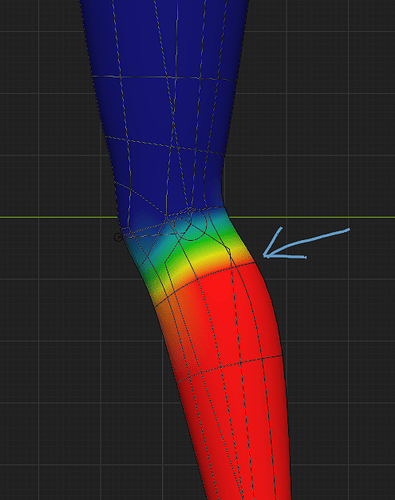Select the small circle marker left of knee
The width and height of the screenshot is (395, 500).
[118, 237]
